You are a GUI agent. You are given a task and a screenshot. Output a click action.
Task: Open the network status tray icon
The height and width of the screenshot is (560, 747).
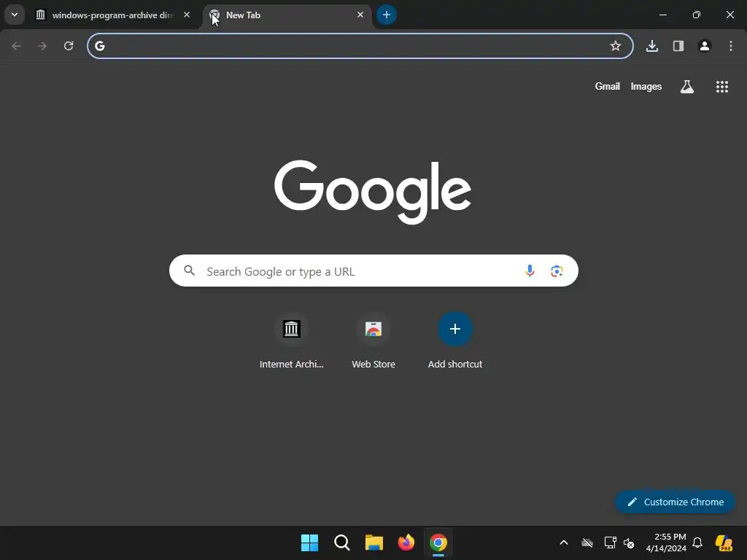coord(611,542)
